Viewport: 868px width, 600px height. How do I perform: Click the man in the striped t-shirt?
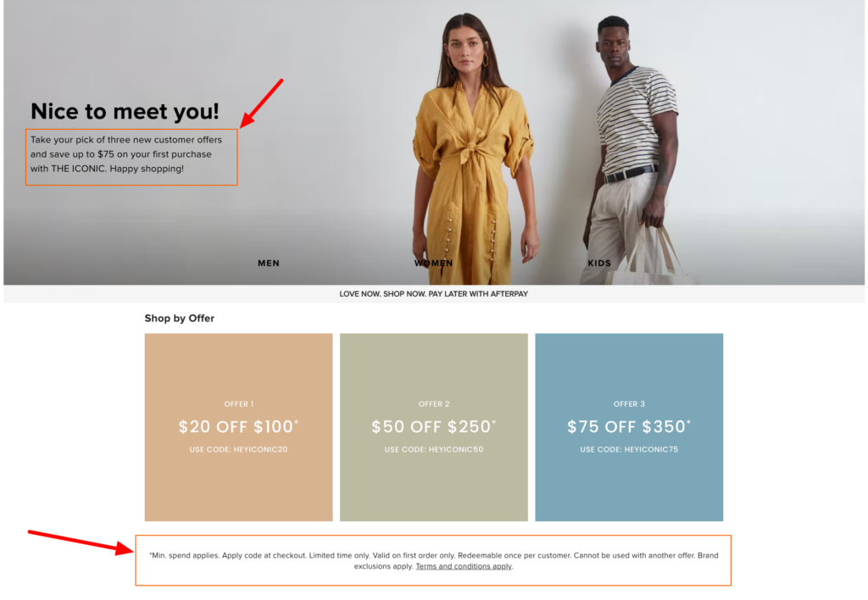632,149
